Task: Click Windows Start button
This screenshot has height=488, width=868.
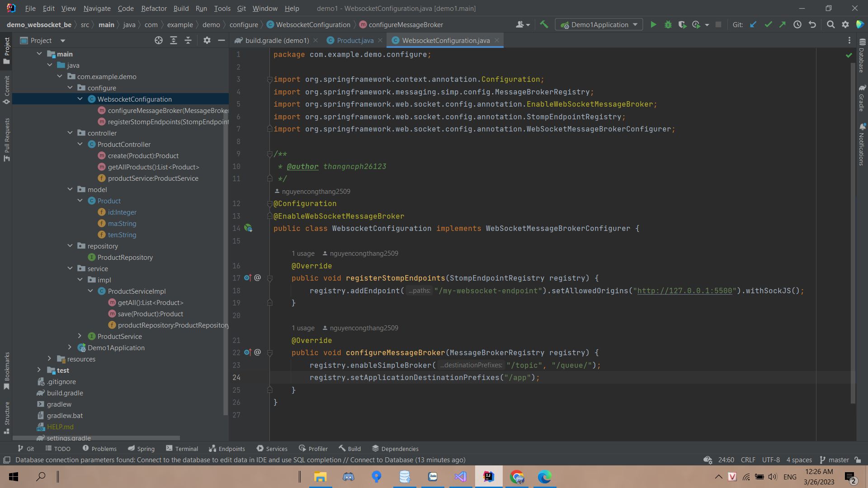Action: point(14,477)
